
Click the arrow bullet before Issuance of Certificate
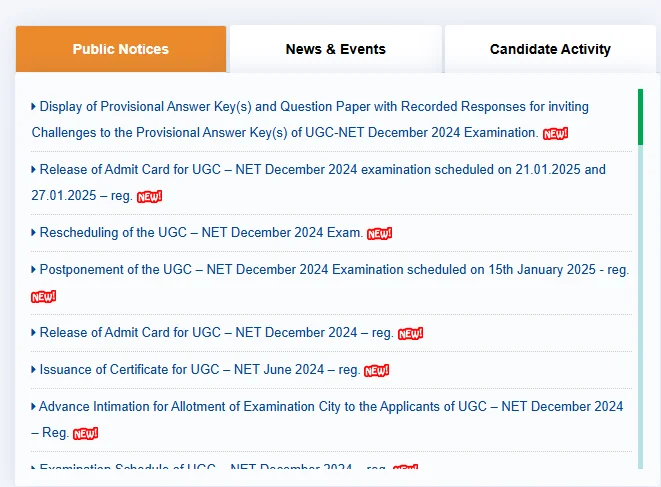34,370
